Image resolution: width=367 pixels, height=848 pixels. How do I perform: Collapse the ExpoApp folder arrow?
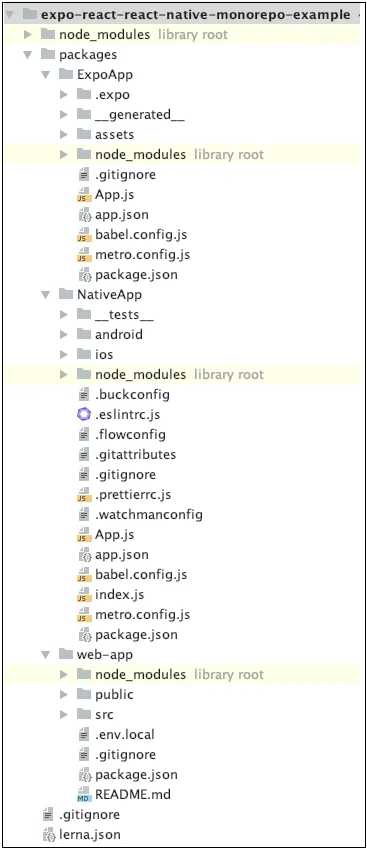[x=46, y=75]
